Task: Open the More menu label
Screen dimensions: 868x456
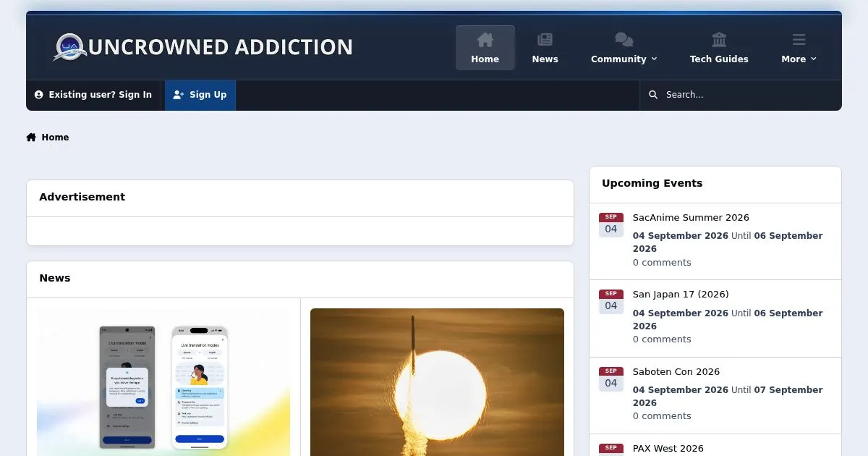Action: tap(793, 59)
